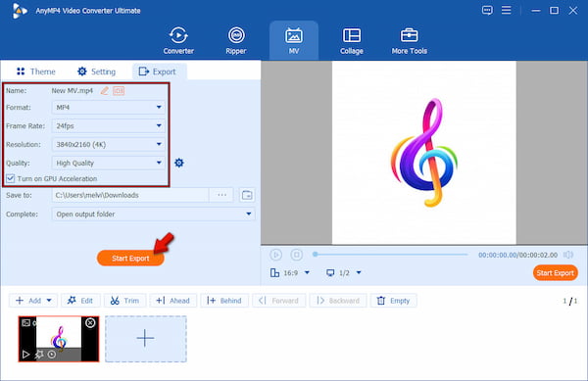The height and width of the screenshot is (381, 588).
Task: Expand the Quality dropdown showing High Quality
Action: tap(109, 163)
